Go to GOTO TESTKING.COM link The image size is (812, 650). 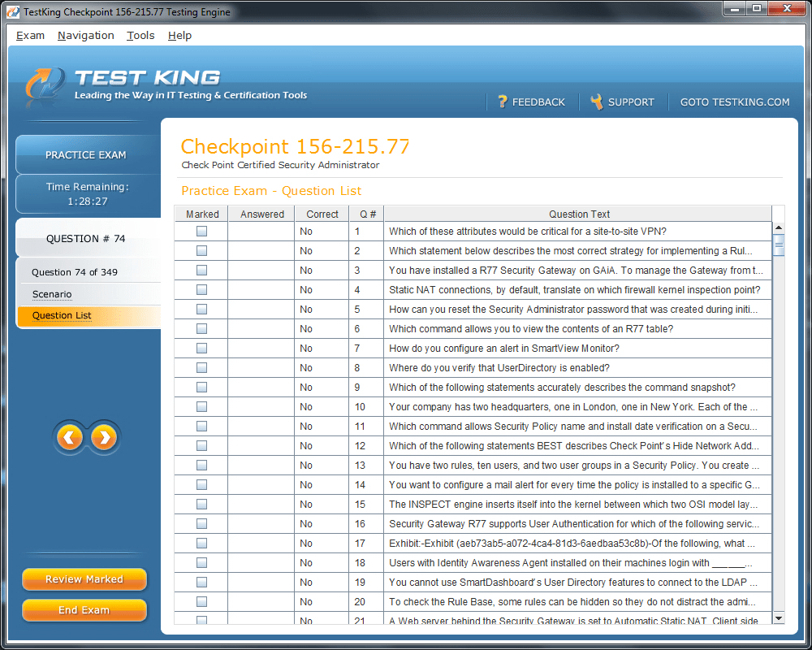click(x=735, y=102)
